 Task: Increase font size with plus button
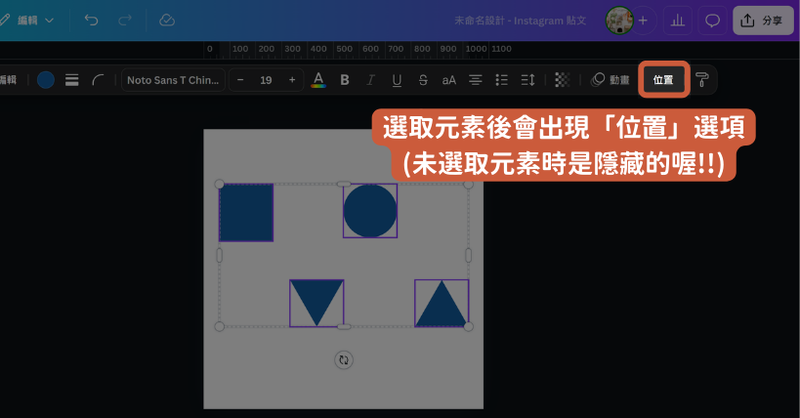point(292,80)
